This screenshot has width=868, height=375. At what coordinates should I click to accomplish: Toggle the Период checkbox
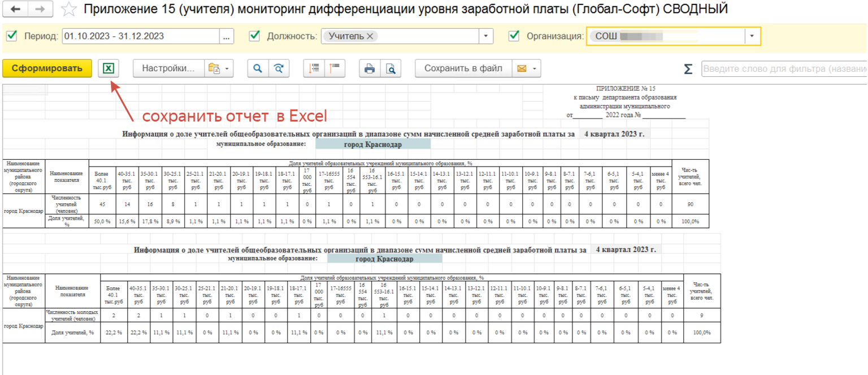click(12, 36)
